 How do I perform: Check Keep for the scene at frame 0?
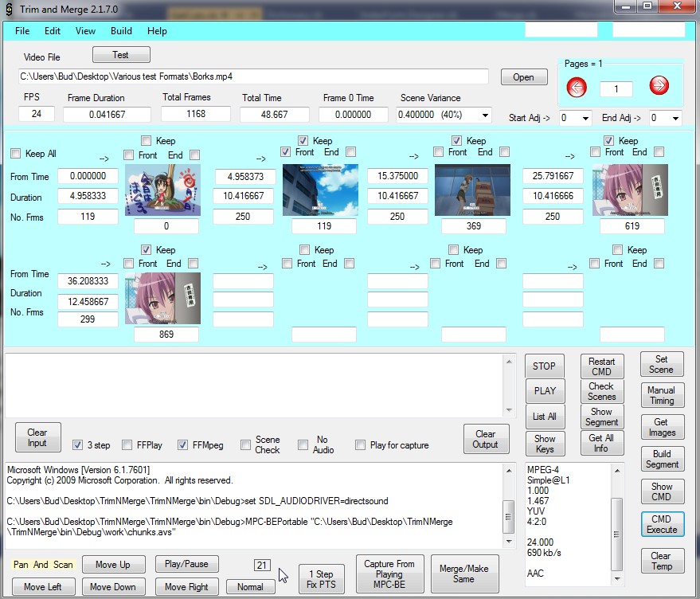[x=146, y=141]
